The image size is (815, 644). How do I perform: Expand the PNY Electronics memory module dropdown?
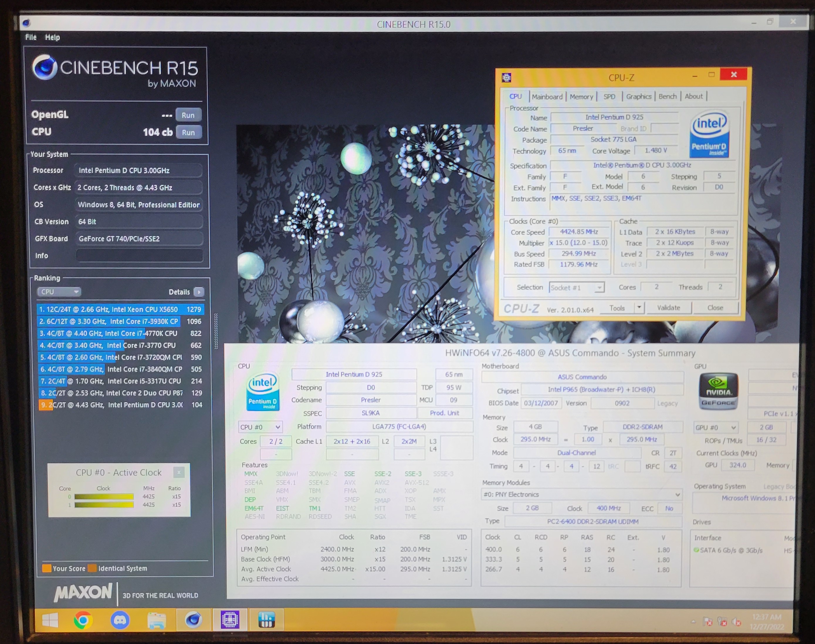click(581, 494)
